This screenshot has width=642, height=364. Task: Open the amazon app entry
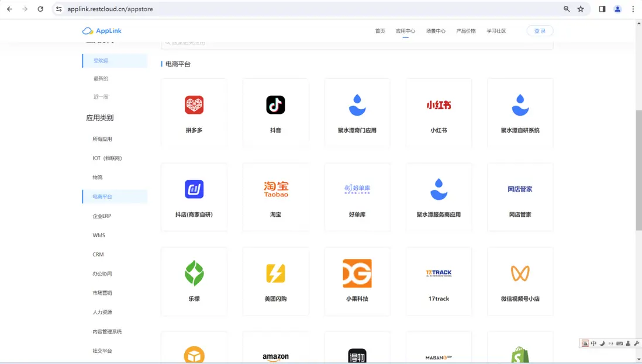(x=275, y=353)
